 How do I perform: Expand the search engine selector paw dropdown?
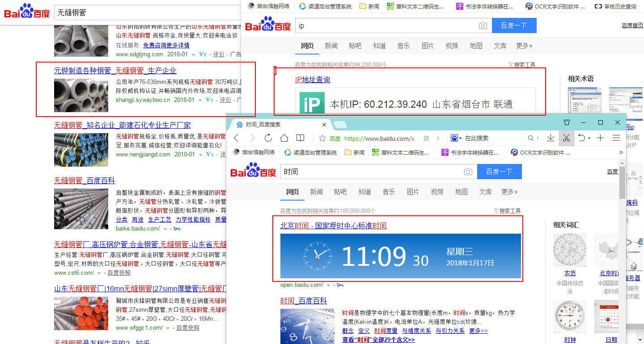[x=456, y=138]
